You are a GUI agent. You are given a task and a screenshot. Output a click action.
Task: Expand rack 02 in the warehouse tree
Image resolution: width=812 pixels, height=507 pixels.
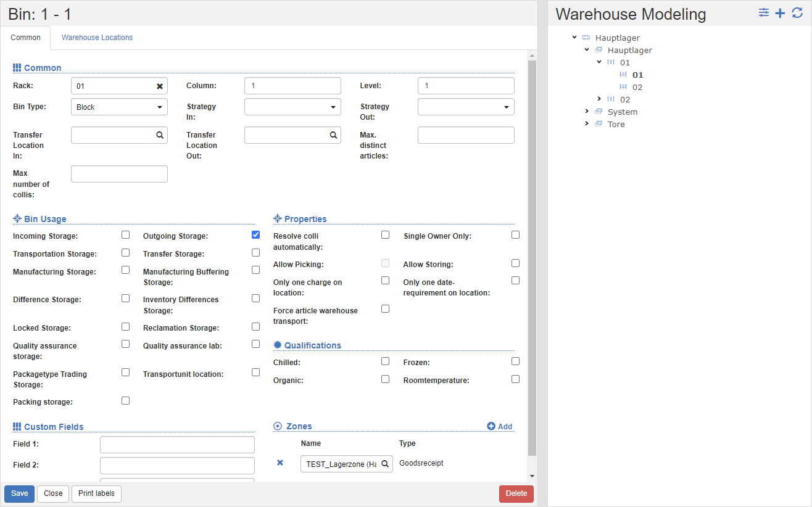pos(599,99)
